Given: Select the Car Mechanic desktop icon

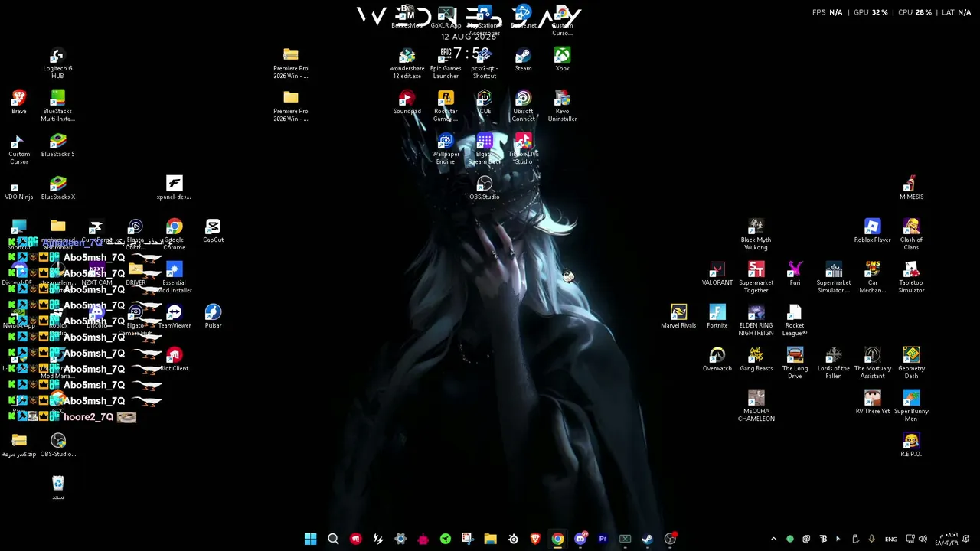Looking at the screenshot, I should click(872, 278).
